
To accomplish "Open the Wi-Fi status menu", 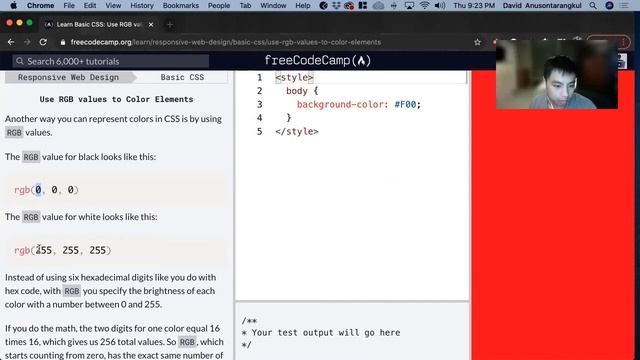I will point(424,5).
